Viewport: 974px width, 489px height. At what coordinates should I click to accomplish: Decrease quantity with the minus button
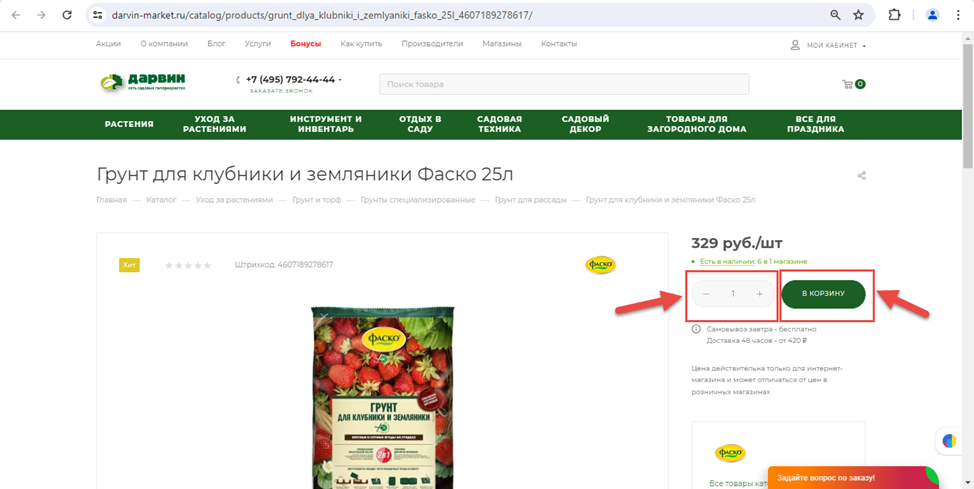(706, 294)
